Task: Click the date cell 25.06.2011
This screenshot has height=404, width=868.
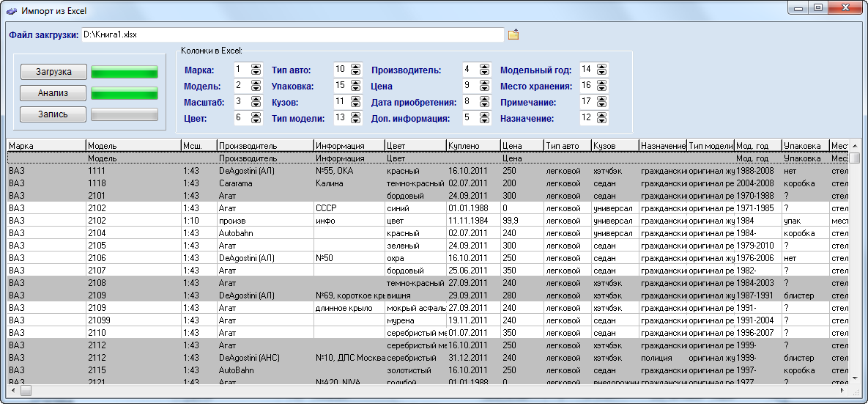Action: [x=473, y=271]
